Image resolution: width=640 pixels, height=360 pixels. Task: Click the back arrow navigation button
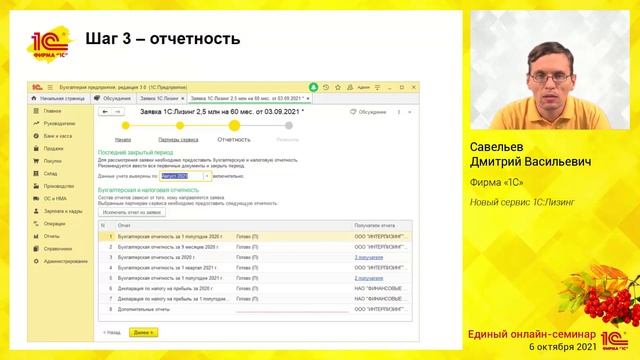(105, 111)
